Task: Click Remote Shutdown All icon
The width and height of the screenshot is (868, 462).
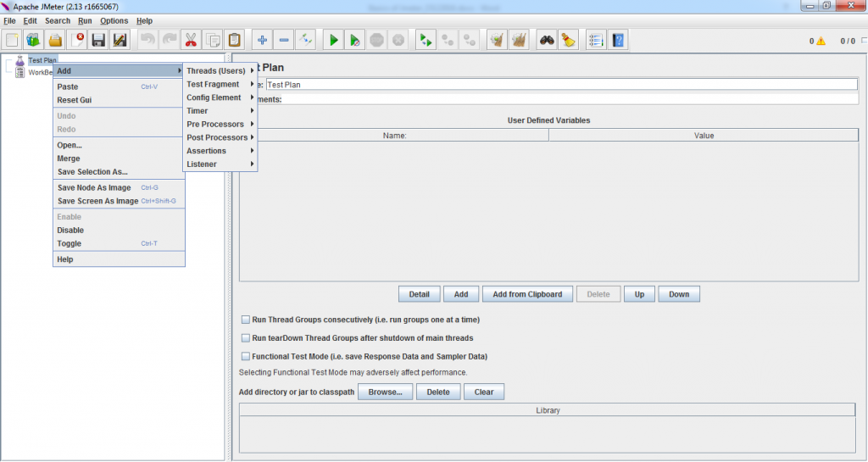Action: tap(470, 41)
